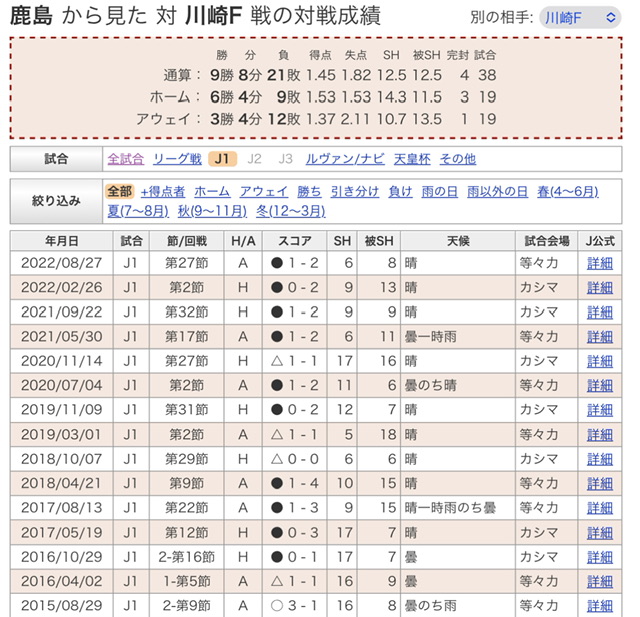Screen dimensions: 640x617
Task: Open 詳細 for the 2021/09/22 match
Action: click(x=600, y=312)
